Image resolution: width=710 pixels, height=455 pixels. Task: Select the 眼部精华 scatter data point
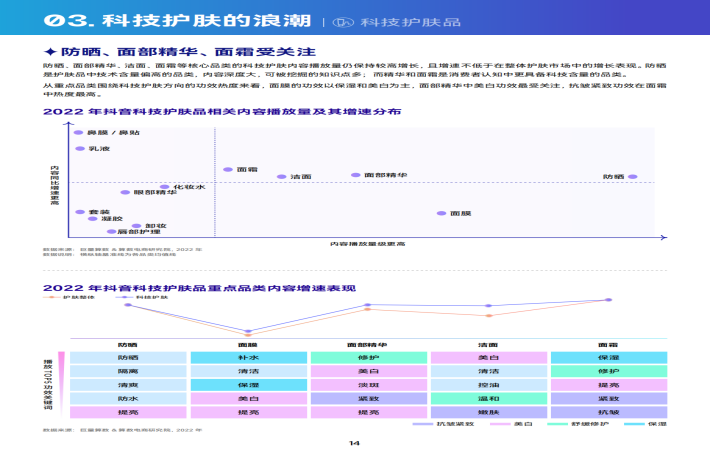(x=125, y=192)
